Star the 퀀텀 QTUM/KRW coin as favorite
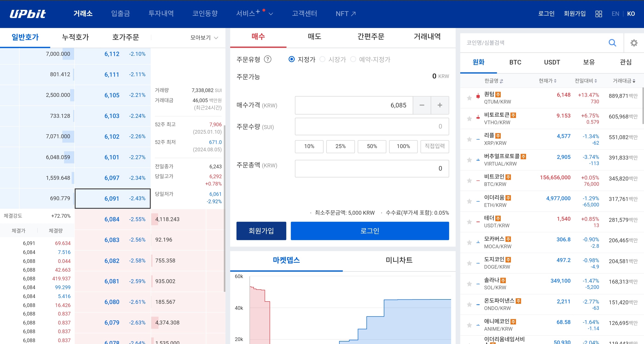The image size is (644, 344). [x=469, y=98]
